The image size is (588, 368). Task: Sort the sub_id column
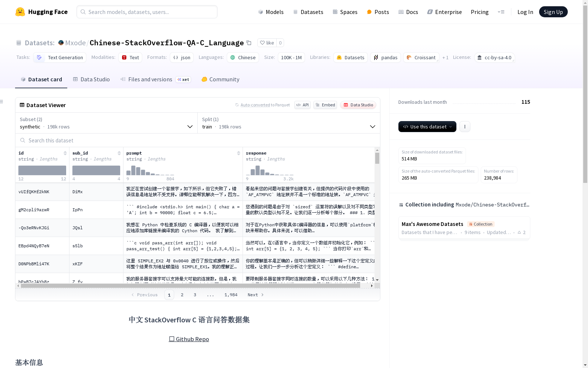point(119,153)
